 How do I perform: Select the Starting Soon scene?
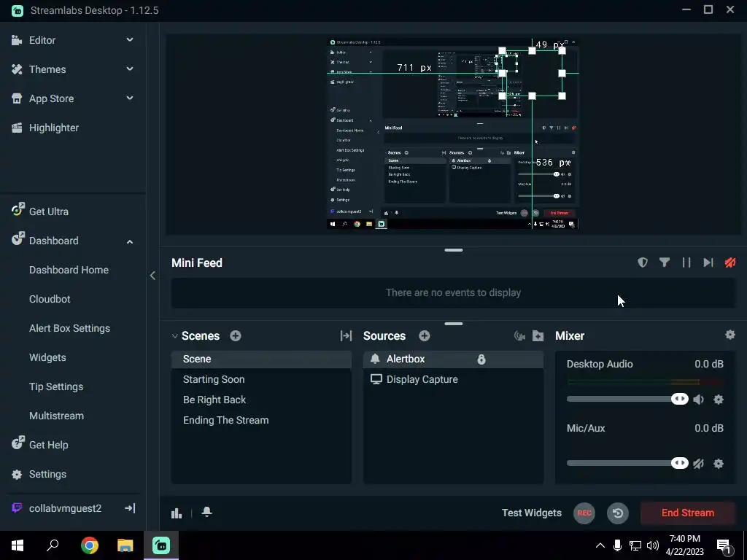click(x=262, y=379)
